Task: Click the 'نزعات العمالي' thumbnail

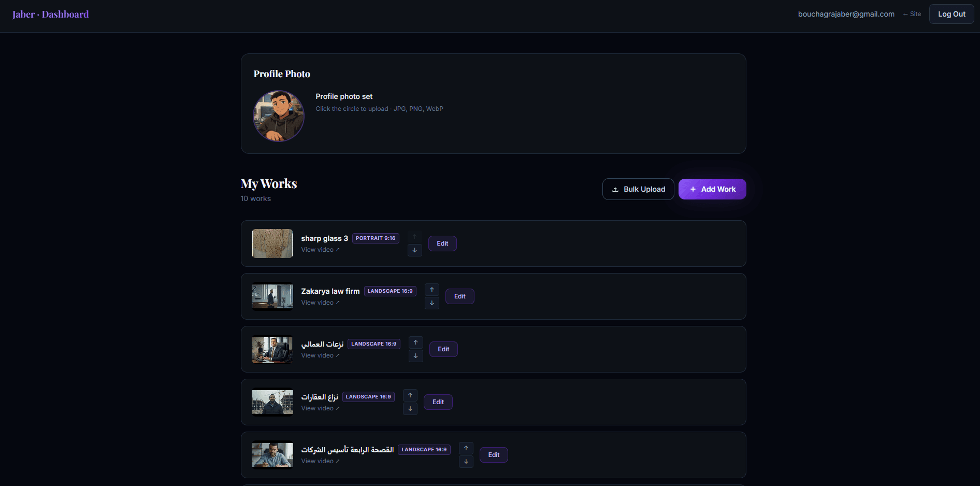Action: [x=272, y=349]
